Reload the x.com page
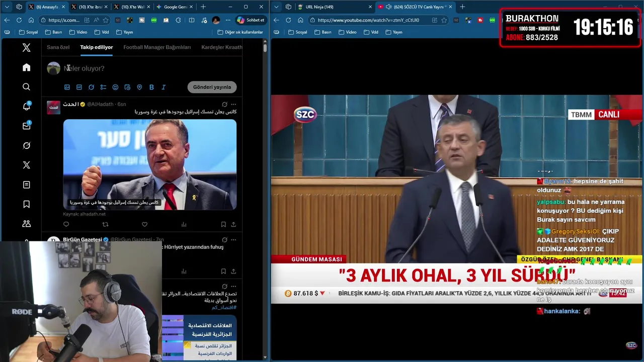 point(19,20)
